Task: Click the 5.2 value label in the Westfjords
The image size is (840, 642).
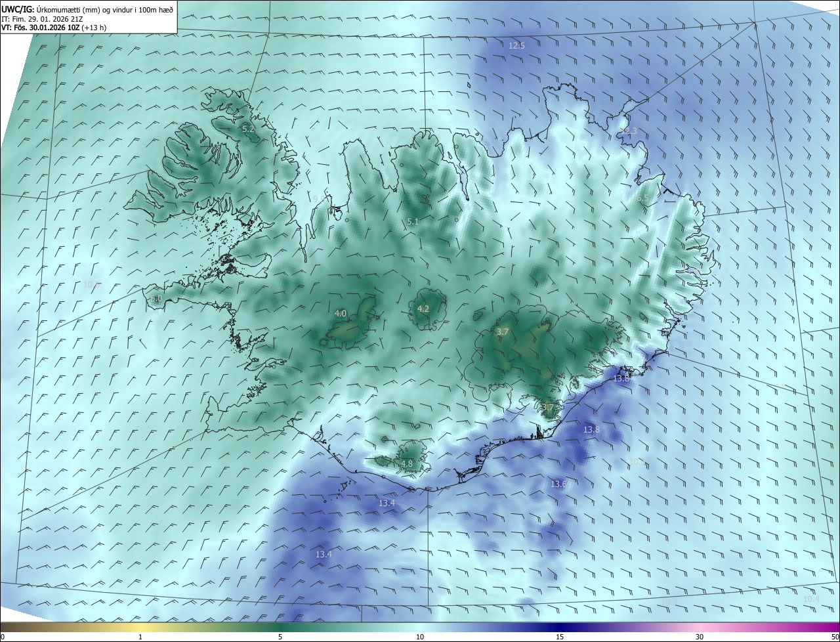Action: tap(248, 129)
